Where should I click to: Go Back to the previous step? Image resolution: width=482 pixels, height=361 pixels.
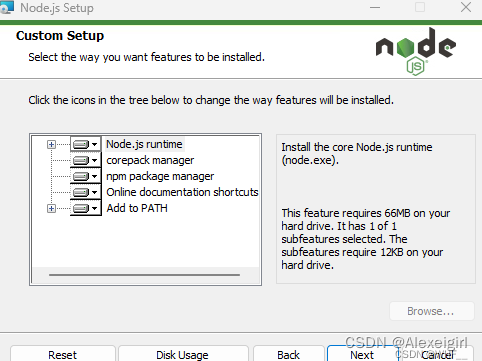289,354
